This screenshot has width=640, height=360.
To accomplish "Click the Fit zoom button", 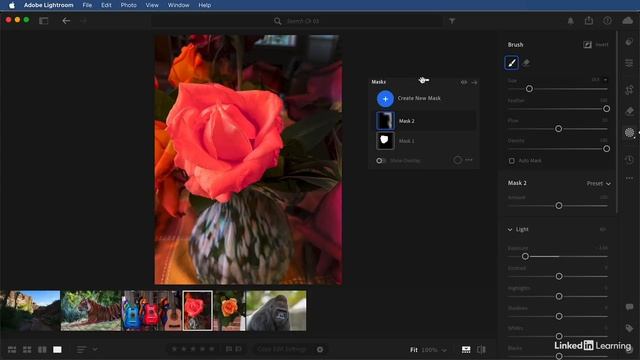I will (x=413, y=350).
